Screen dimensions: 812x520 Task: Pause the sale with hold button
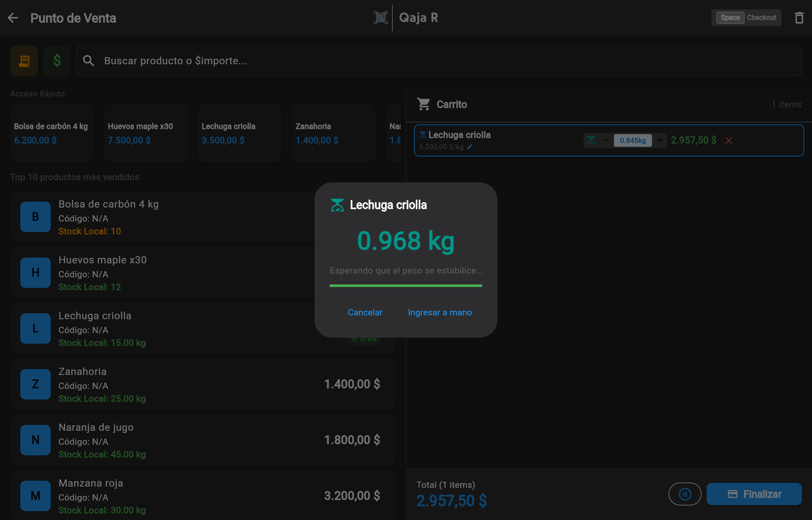[x=685, y=494]
